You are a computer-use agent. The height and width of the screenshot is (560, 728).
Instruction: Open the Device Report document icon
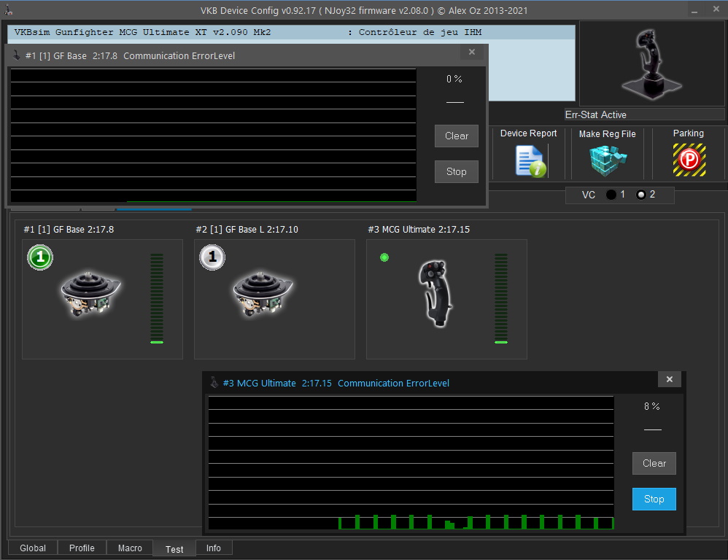(x=530, y=161)
